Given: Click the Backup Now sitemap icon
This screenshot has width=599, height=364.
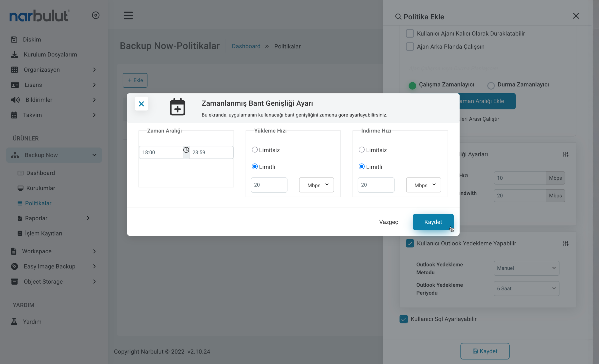Looking at the screenshot, I should point(15,155).
